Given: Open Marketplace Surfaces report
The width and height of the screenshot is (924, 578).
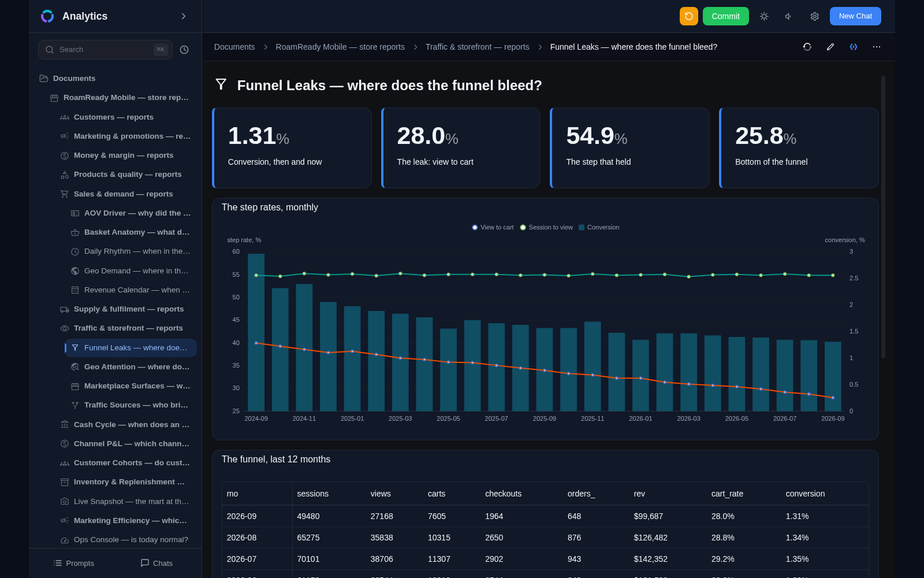Looking at the screenshot, I should tap(131, 386).
